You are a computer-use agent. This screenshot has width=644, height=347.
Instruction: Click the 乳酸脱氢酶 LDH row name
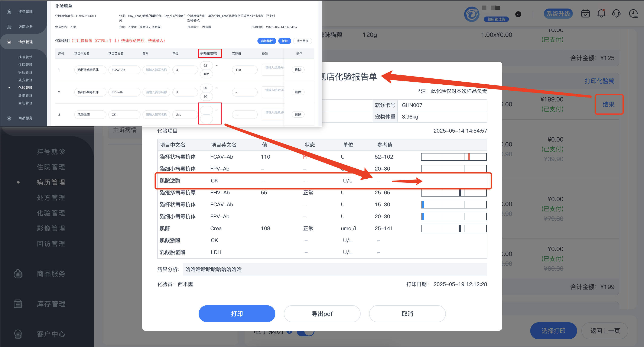pos(172,252)
